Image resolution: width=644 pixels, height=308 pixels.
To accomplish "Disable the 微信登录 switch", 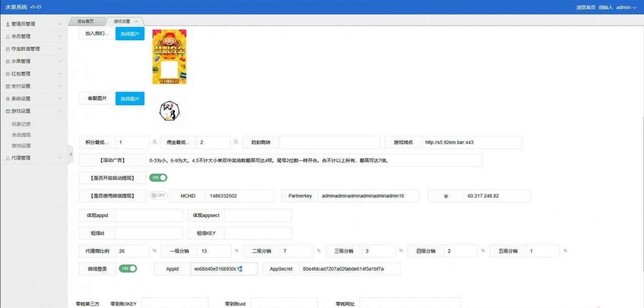I will coord(128,269).
